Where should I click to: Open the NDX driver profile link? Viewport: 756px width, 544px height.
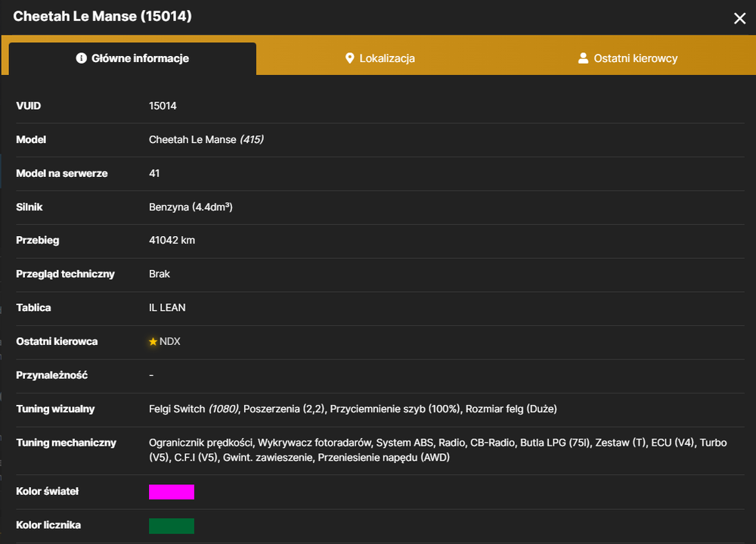(x=169, y=341)
